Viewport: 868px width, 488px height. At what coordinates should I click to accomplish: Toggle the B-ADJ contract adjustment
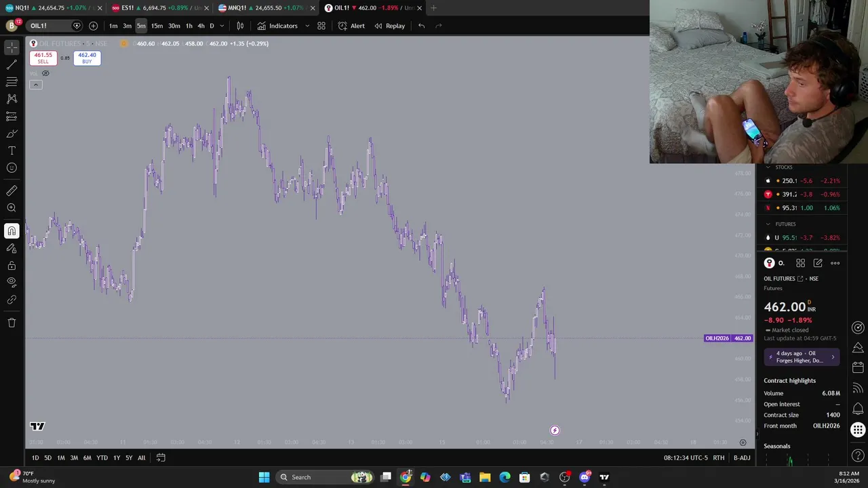742,458
